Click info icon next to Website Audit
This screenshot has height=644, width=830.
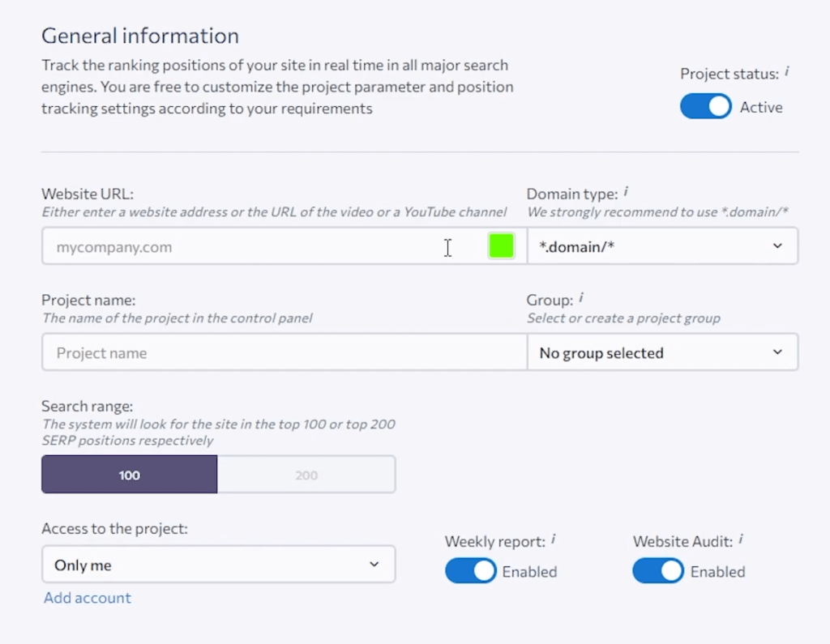click(741, 539)
